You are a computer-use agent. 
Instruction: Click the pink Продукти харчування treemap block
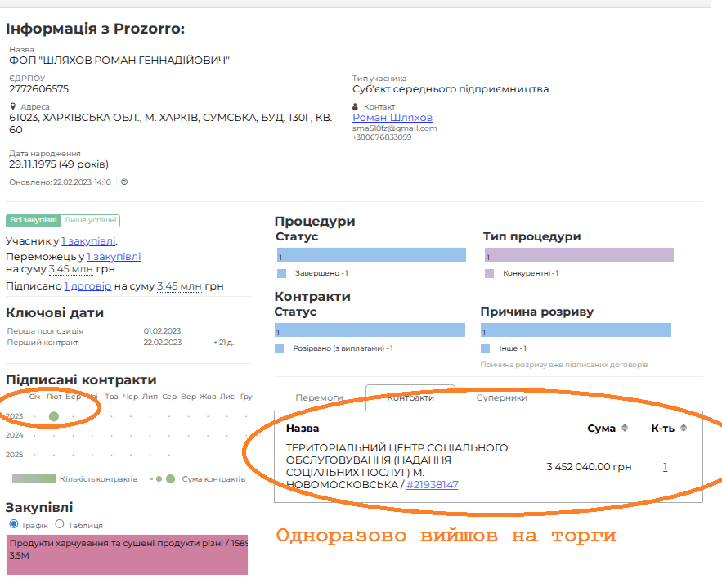point(127,554)
